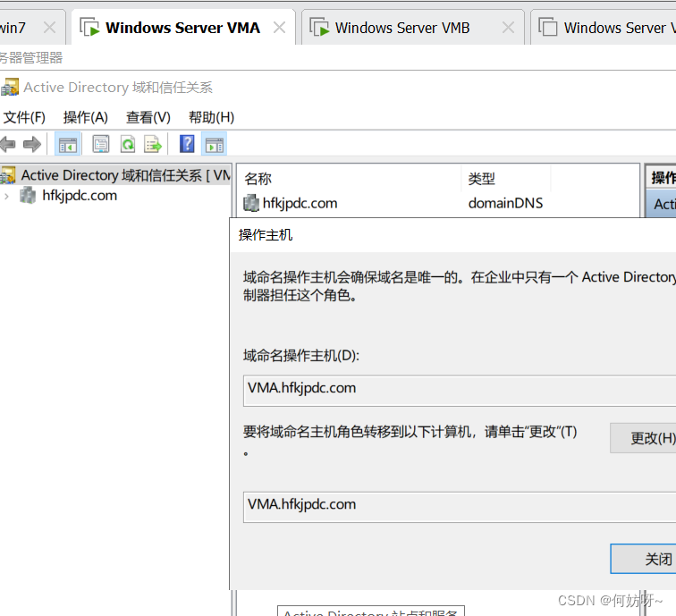Click the 更改(H) button
Viewport: 676px width, 616px height.
[x=644, y=438]
